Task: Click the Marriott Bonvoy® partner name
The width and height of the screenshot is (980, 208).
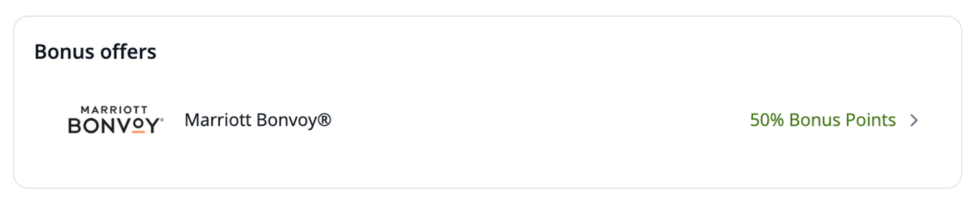Action: pyautogui.click(x=258, y=120)
